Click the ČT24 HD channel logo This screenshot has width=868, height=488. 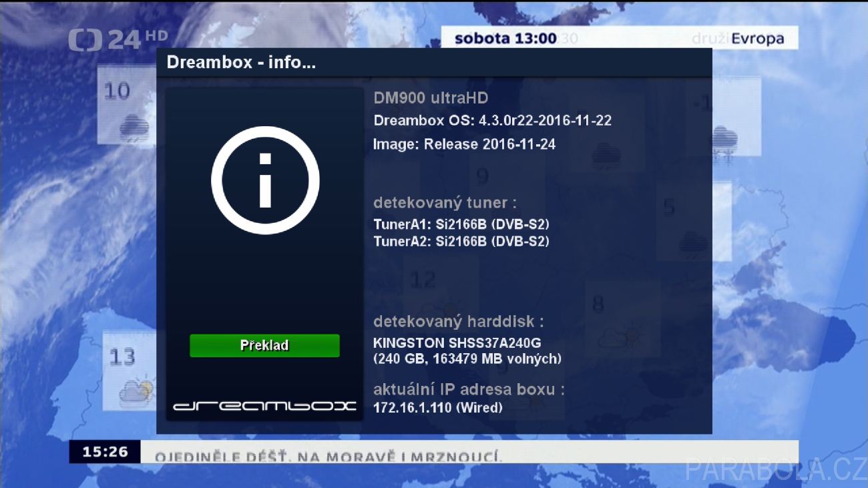(x=118, y=39)
